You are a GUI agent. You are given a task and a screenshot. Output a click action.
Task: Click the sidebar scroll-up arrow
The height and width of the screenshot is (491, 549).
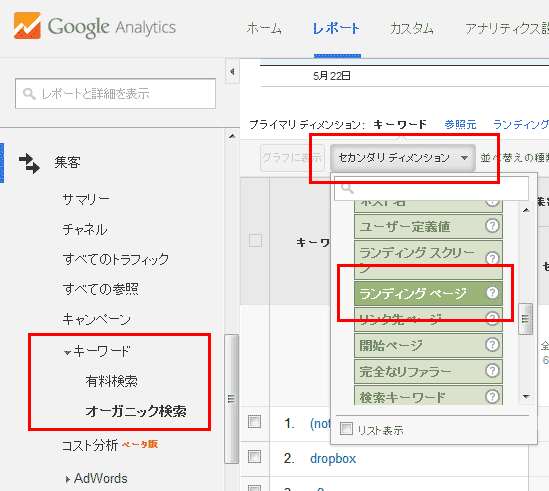[x=232, y=136]
